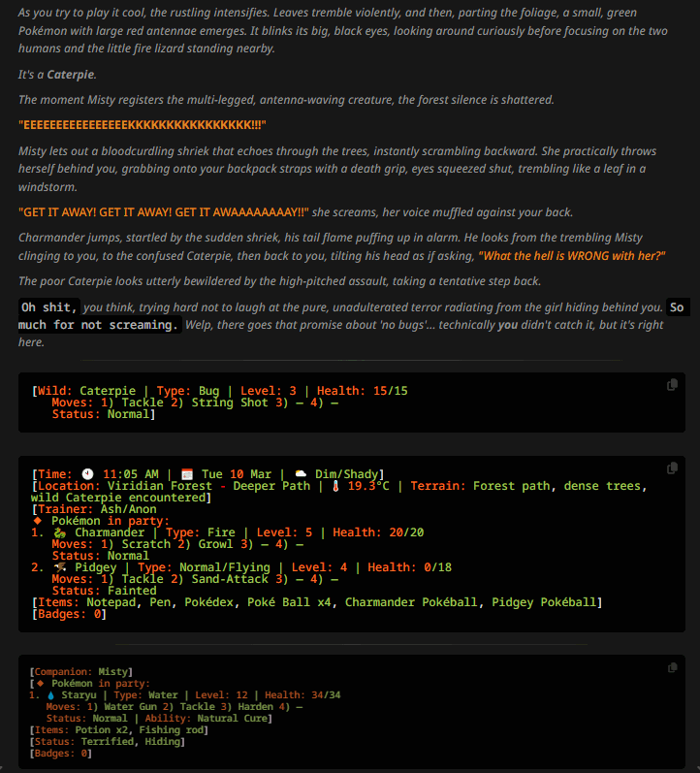The image size is (700, 773).
Task: Copy the Companion Misty code block
Action: click(x=672, y=667)
